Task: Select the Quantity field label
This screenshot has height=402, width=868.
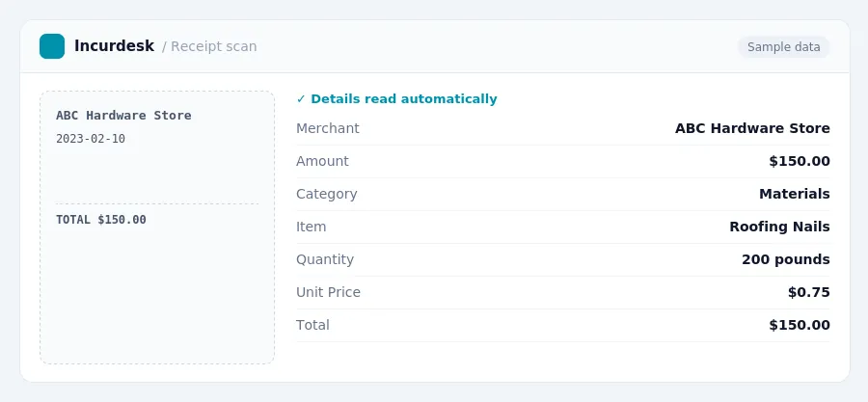Action: click(x=324, y=259)
